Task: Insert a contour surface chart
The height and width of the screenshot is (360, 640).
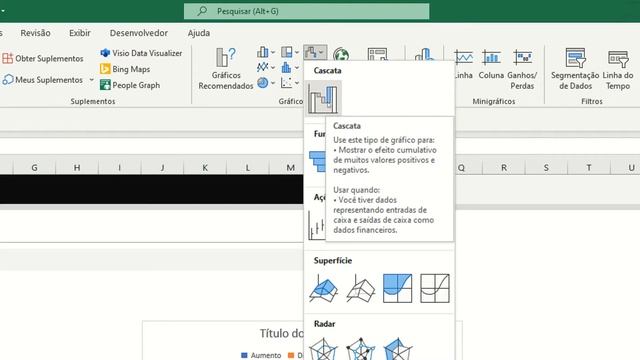Action: point(397,288)
